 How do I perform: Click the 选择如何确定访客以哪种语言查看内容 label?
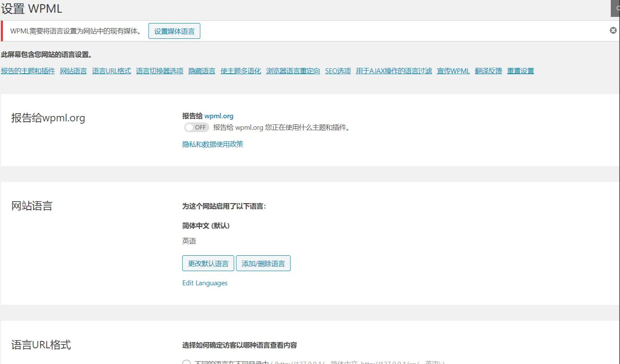tap(240, 345)
